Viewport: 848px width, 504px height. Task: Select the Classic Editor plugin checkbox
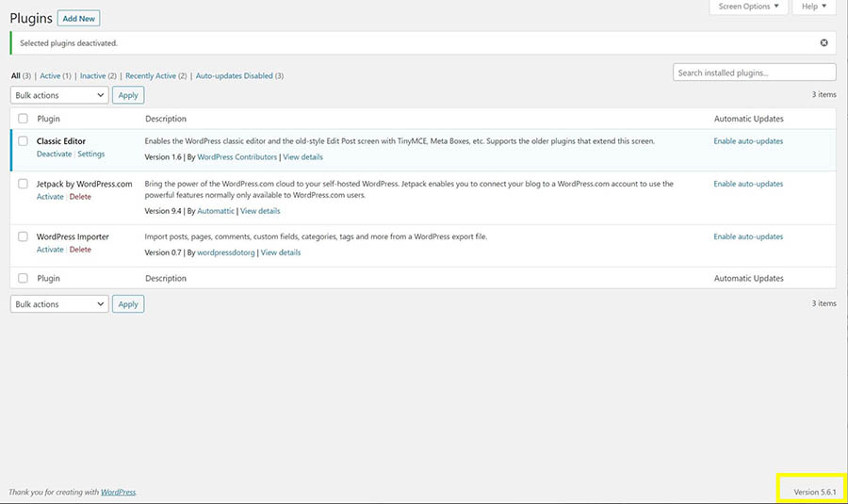24,141
